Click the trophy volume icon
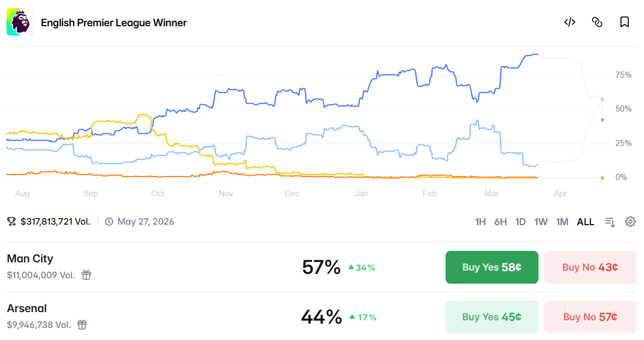 (x=11, y=221)
